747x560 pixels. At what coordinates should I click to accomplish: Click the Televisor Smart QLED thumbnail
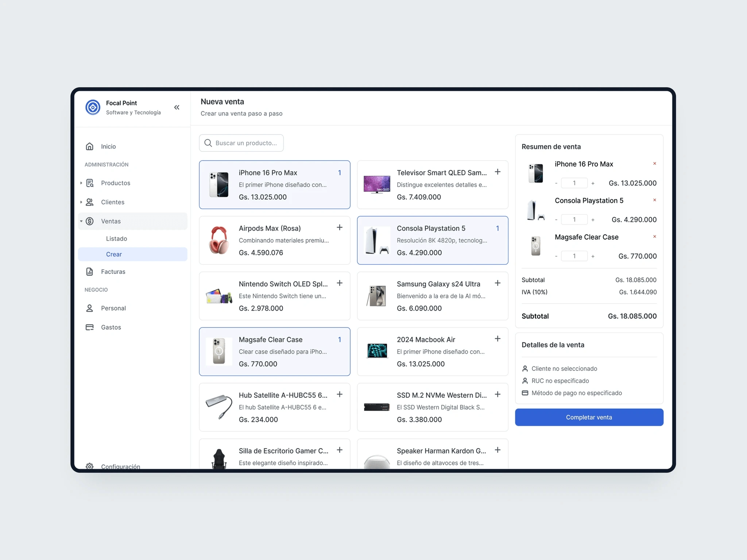click(x=377, y=185)
